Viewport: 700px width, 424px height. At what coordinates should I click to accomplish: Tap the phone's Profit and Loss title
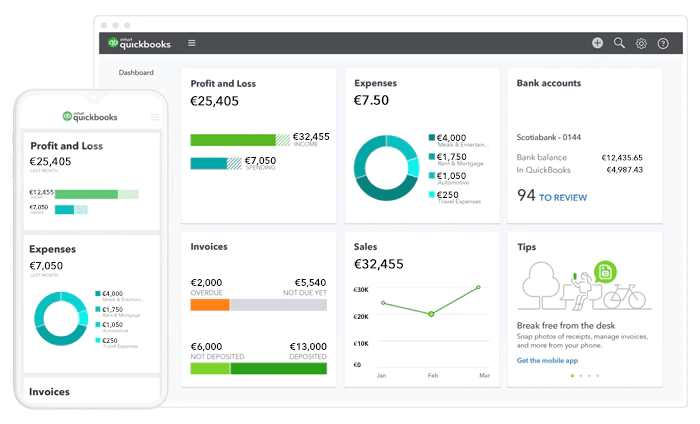(x=67, y=146)
